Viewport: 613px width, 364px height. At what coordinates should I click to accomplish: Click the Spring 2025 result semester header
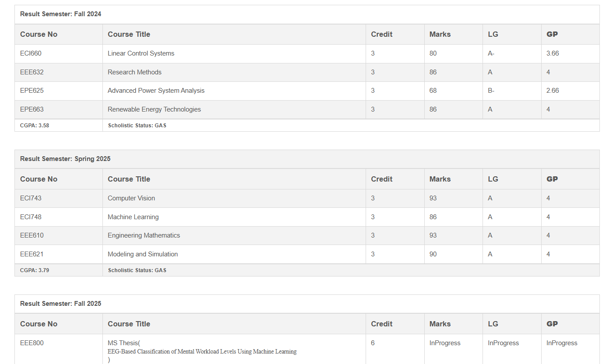[65, 159]
